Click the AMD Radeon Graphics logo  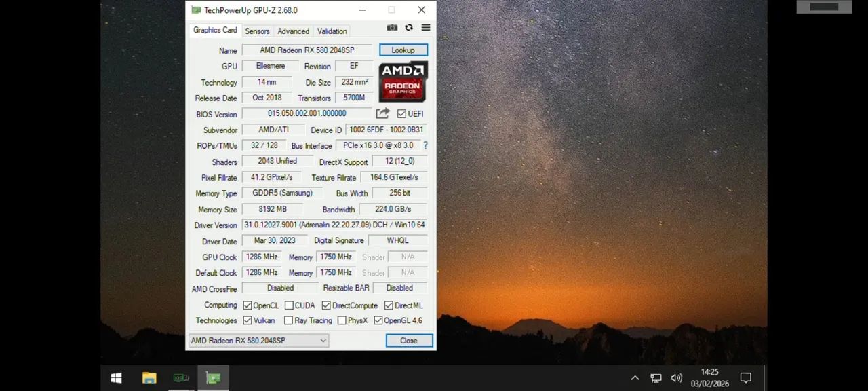click(x=403, y=81)
